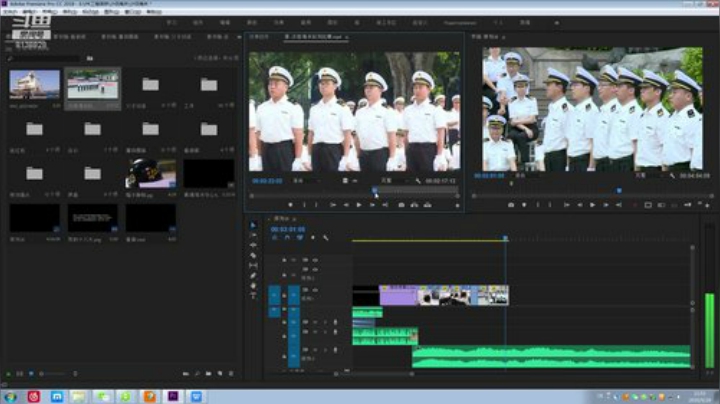Select the ship image thumbnail in Project panel
The image size is (720, 404).
click(x=34, y=84)
